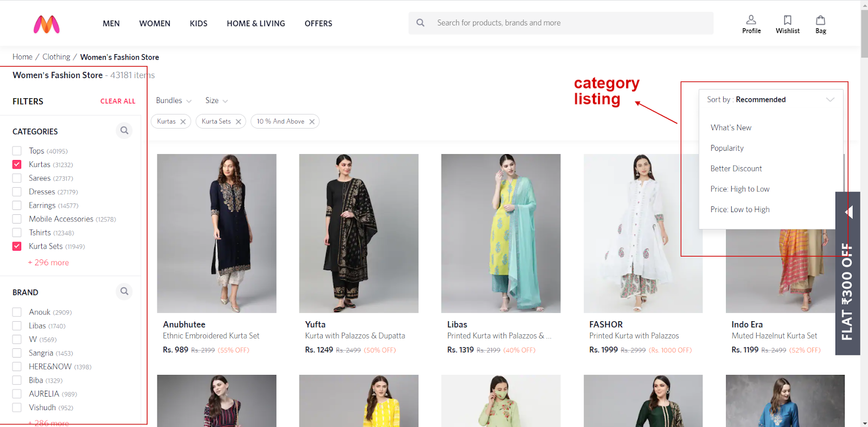Go to Home breadcrumb link
This screenshot has width=868, height=427.
22,57
